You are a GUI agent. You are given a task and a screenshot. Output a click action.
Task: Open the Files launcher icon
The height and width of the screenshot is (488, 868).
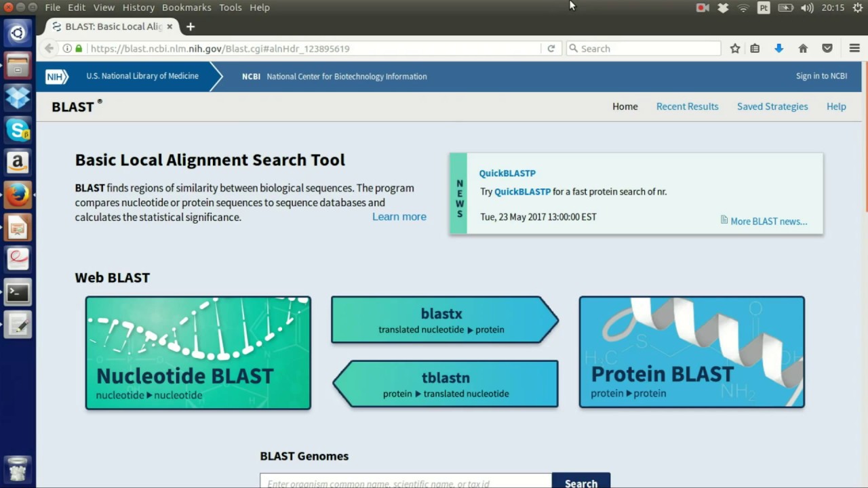tap(18, 66)
